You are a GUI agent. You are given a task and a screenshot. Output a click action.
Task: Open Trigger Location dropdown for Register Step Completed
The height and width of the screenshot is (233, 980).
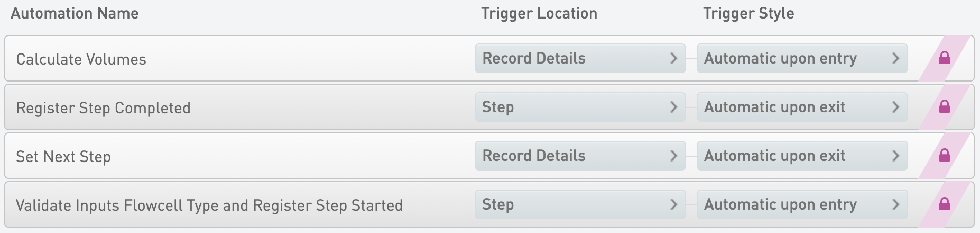[580, 107]
